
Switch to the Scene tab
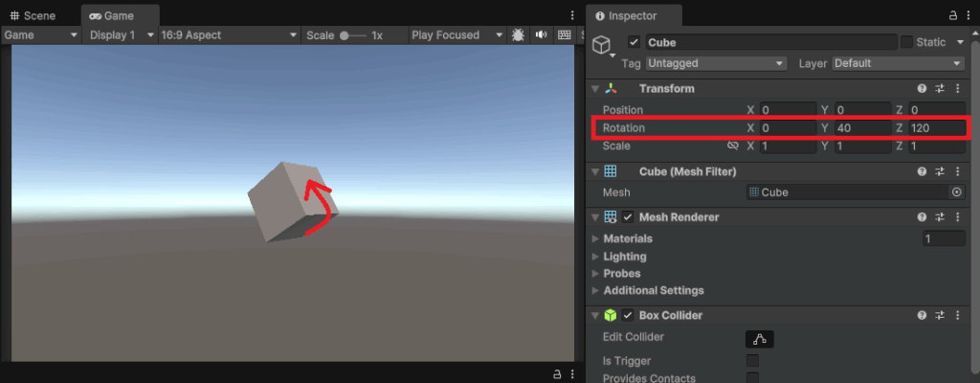(x=33, y=15)
